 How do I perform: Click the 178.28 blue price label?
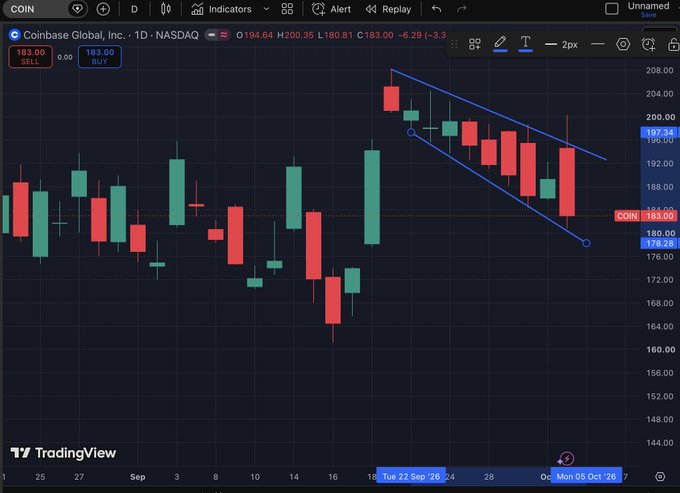pyautogui.click(x=659, y=243)
